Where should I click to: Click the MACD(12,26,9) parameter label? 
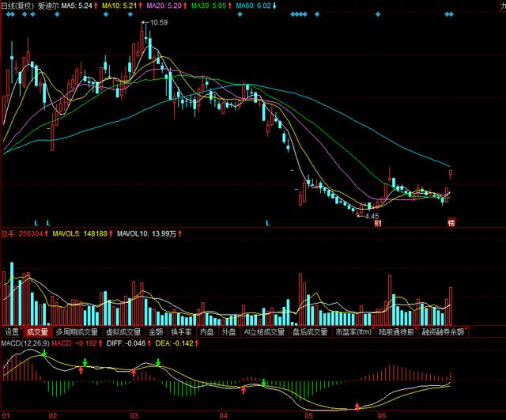[x=25, y=344]
